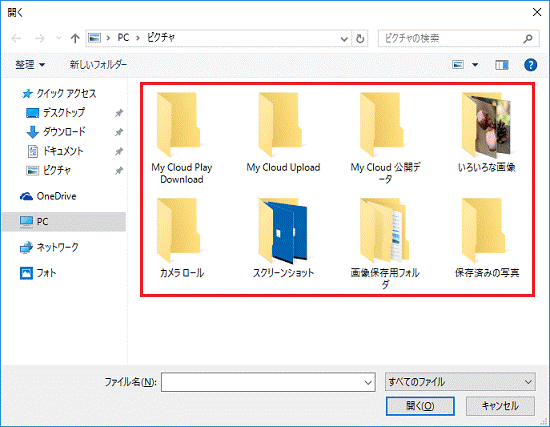Select クイック アクセス in the navigation pane
This screenshot has width=550, height=427.
click(x=59, y=94)
